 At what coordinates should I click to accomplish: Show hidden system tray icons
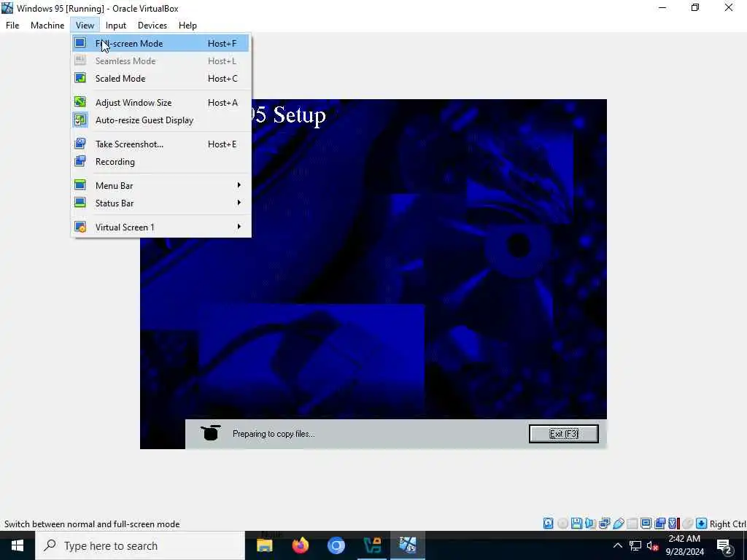pyautogui.click(x=617, y=545)
